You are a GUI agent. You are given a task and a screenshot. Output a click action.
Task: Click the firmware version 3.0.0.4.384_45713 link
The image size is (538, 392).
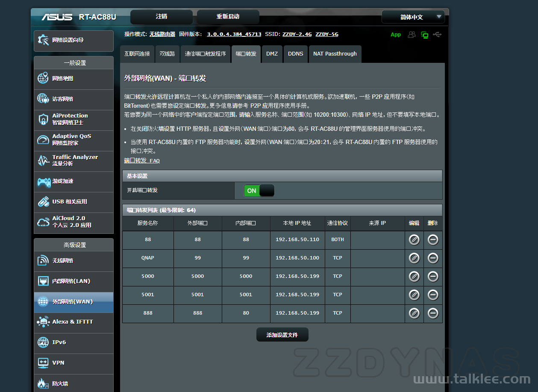pyautogui.click(x=234, y=34)
